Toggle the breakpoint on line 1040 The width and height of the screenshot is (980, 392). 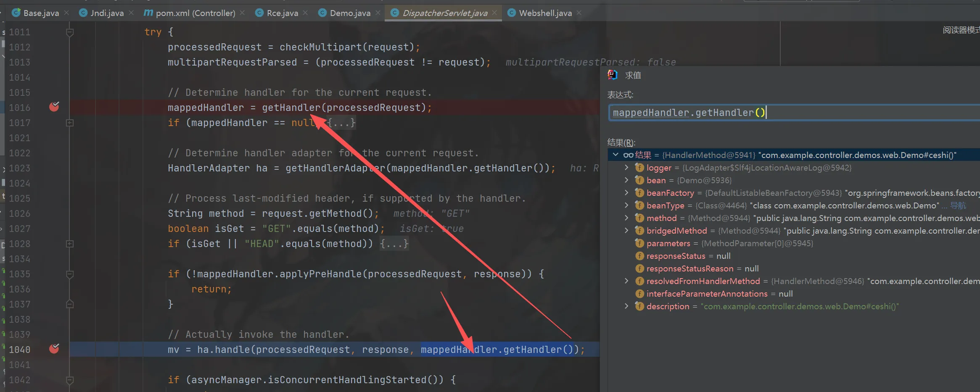point(54,349)
